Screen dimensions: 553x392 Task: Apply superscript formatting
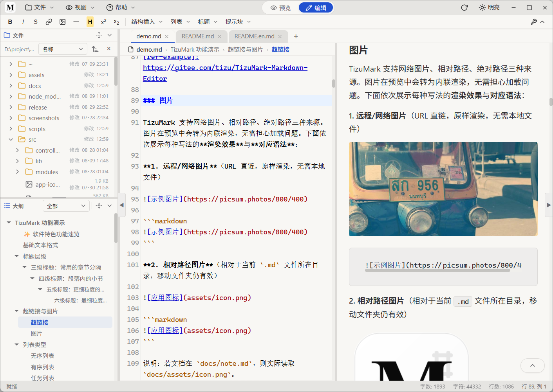103,22
